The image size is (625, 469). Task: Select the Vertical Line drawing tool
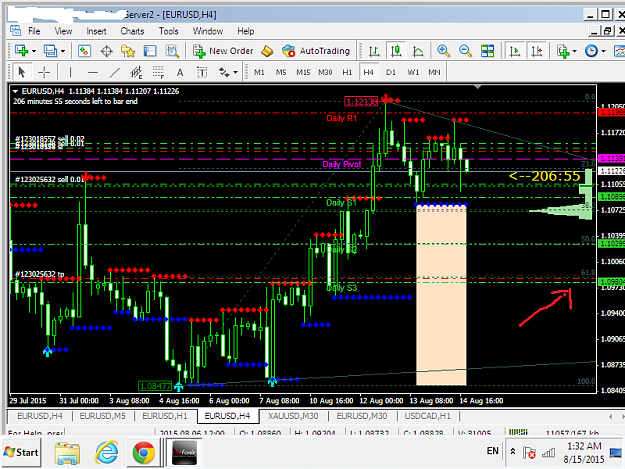(71, 72)
